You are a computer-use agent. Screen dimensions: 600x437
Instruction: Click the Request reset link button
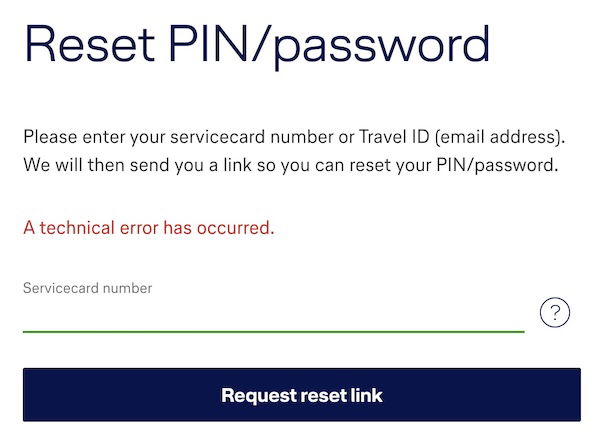click(x=301, y=395)
